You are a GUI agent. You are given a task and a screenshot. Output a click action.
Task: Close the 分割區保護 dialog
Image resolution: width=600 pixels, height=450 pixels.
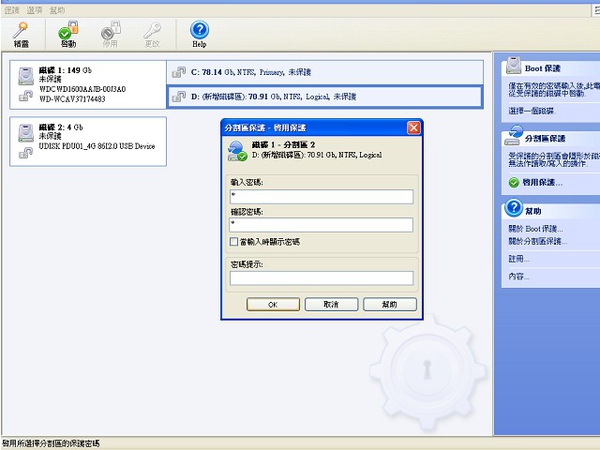413,127
